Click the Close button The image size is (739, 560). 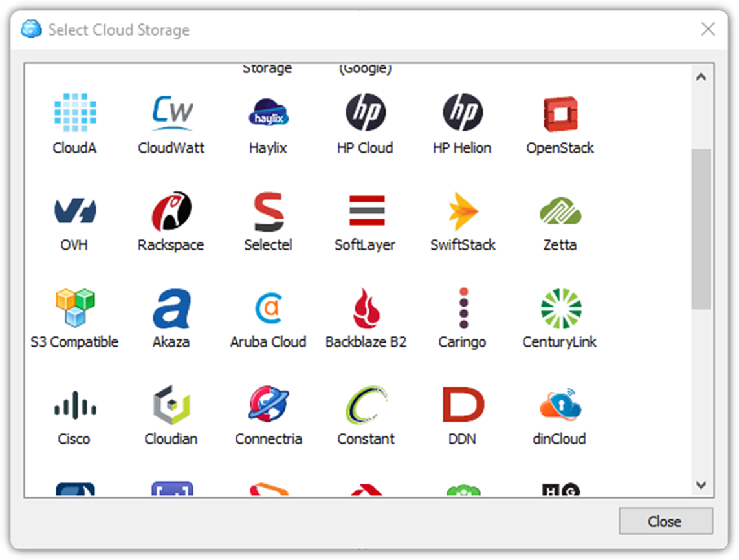pyautogui.click(x=665, y=521)
